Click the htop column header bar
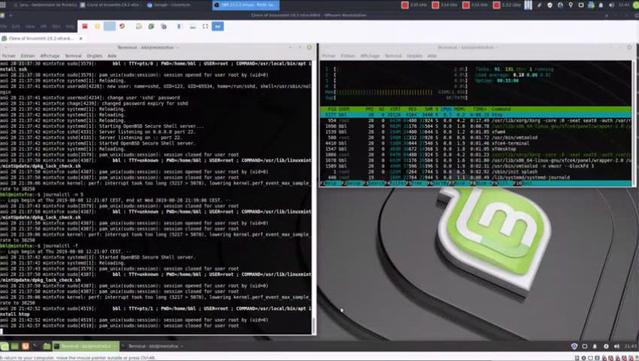 (x=476, y=109)
